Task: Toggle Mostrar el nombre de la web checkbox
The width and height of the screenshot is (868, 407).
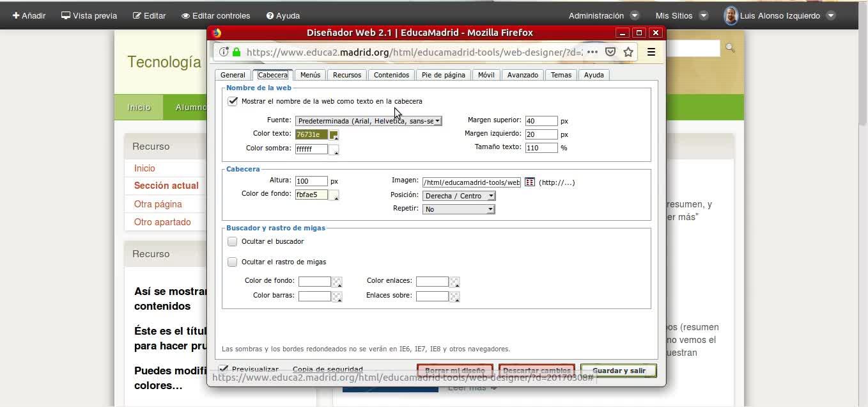Action: (x=233, y=101)
